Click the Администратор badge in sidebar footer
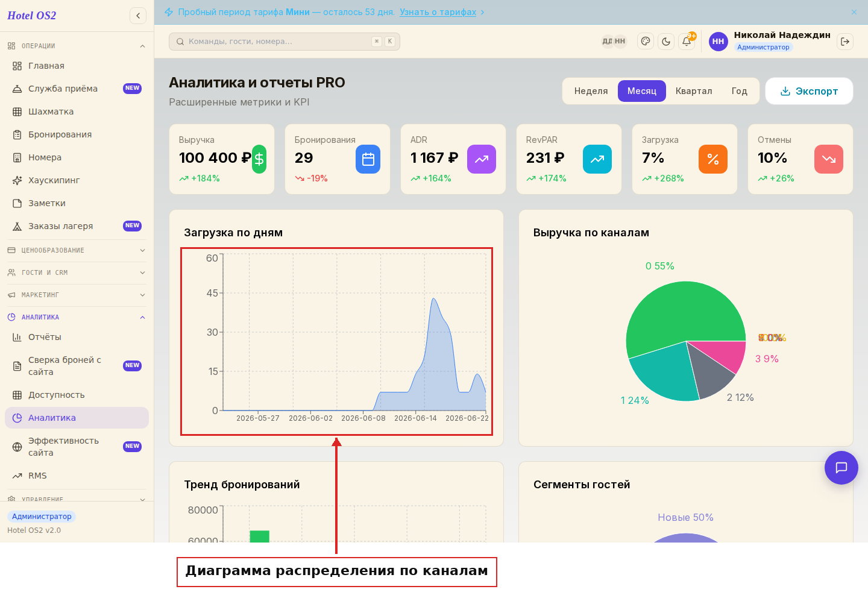The height and width of the screenshot is (601, 868). pyautogui.click(x=42, y=517)
